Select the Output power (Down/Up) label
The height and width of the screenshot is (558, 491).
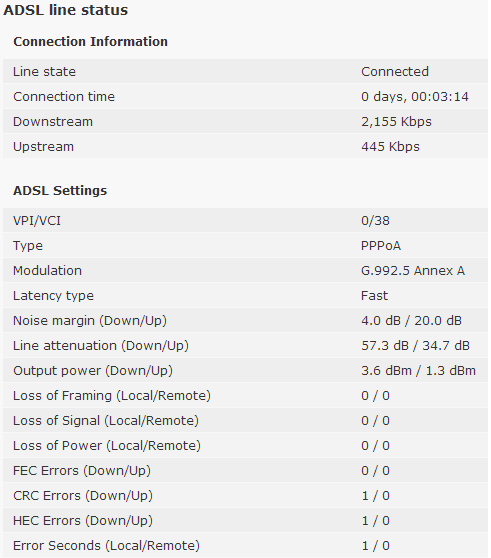93,371
